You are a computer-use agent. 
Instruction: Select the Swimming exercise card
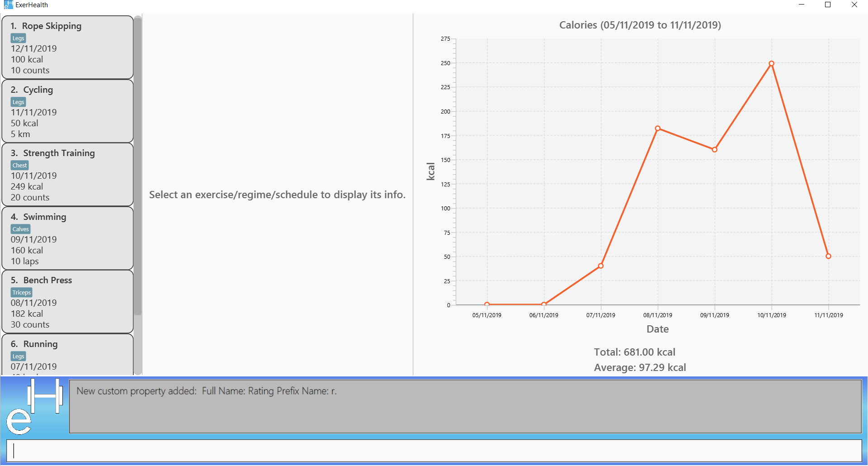coord(68,238)
